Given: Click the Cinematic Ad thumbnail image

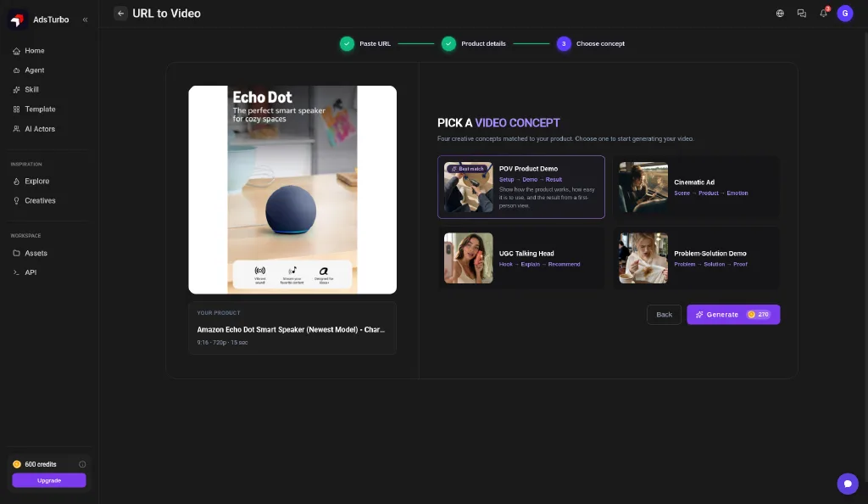Looking at the screenshot, I should click(643, 188).
